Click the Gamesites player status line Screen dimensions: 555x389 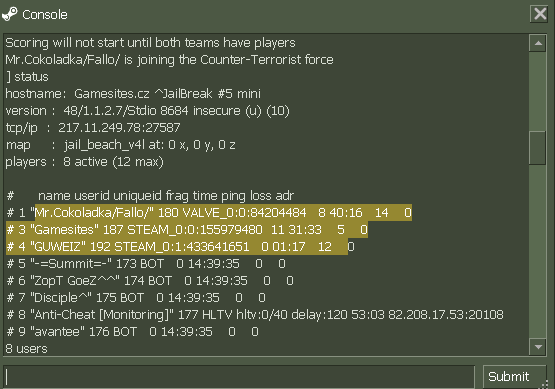tap(187, 230)
